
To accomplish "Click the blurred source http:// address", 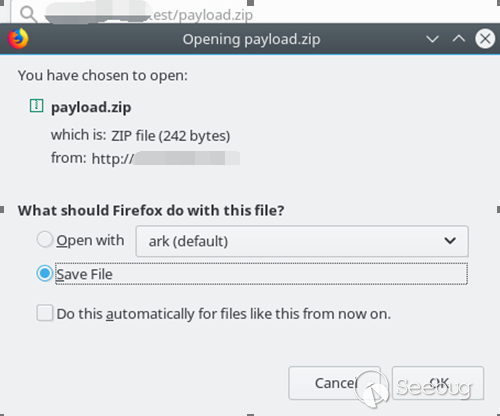I will click(x=166, y=158).
